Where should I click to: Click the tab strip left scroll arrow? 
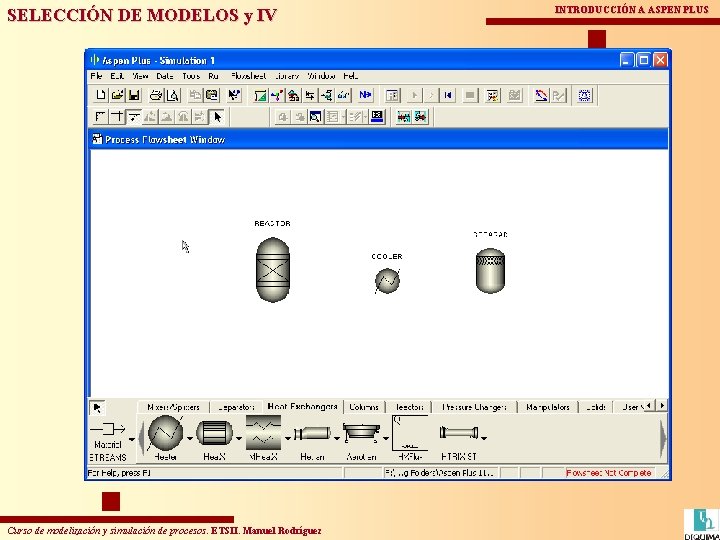coord(649,405)
